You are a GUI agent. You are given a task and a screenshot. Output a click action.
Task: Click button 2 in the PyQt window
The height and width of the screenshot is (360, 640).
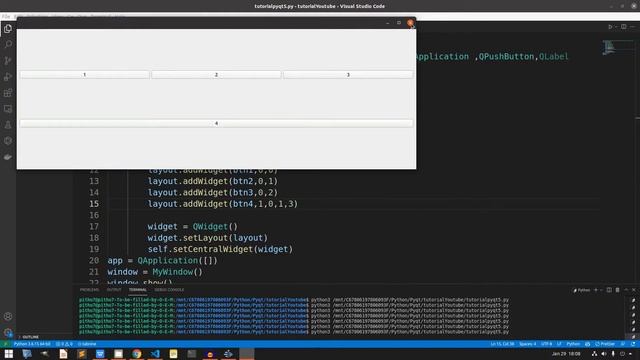pyautogui.click(x=216, y=75)
